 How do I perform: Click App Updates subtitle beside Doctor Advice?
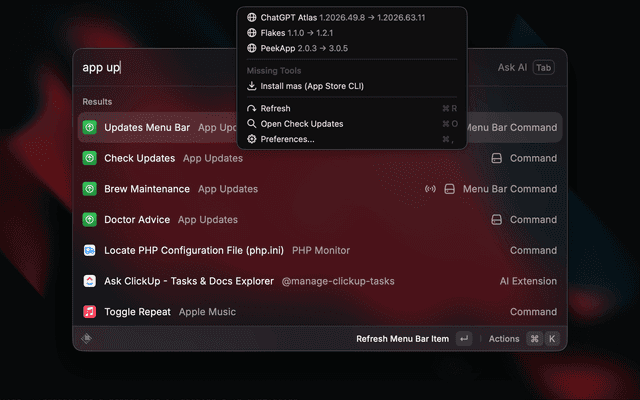pos(208,220)
